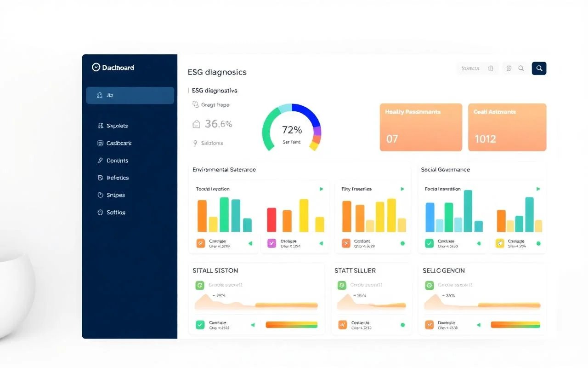Open the Condiris sidebar menu item
The image size is (588, 368).
(113, 161)
